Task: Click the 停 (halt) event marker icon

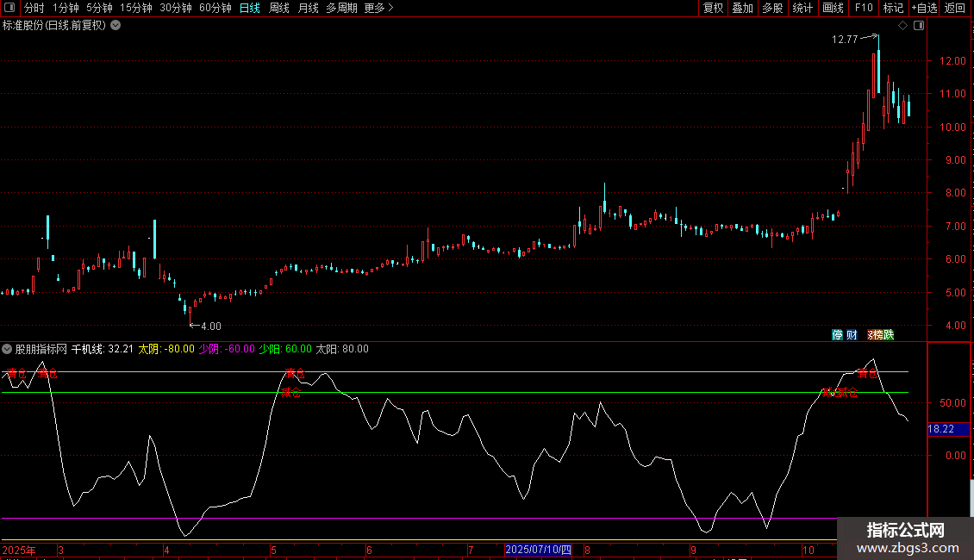Action: tap(837, 334)
